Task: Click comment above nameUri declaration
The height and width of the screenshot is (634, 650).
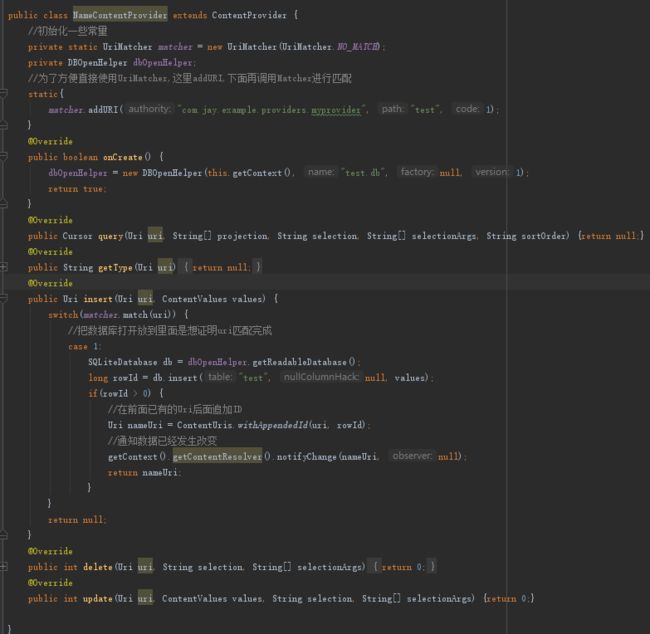Action: click(175, 409)
